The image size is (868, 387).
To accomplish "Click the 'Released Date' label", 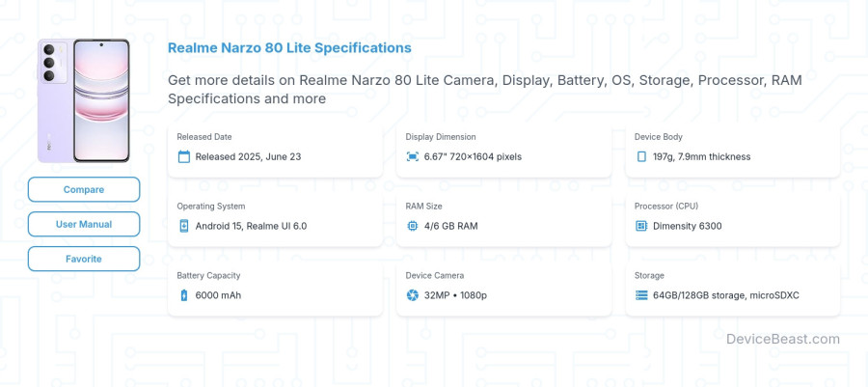I will [x=204, y=137].
